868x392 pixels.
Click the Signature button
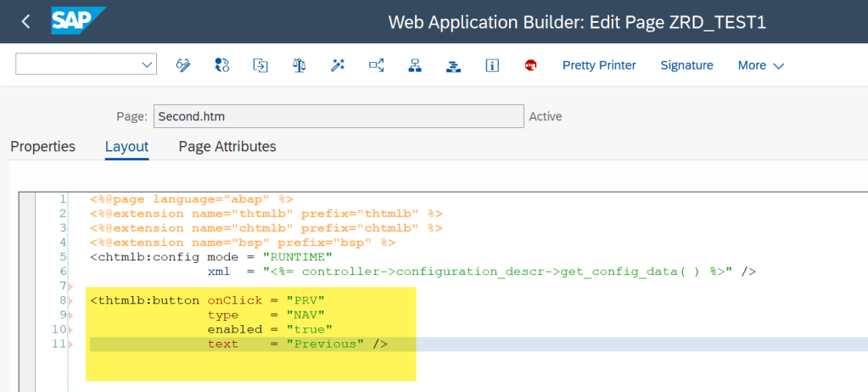(686, 65)
